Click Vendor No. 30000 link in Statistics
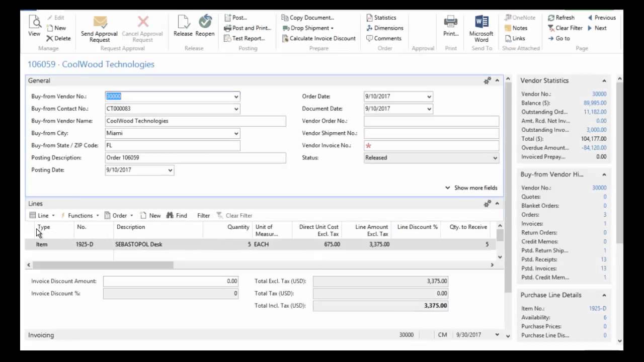Image resolution: width=644 pixels, height=362 pixels. (x=599, y=94)
